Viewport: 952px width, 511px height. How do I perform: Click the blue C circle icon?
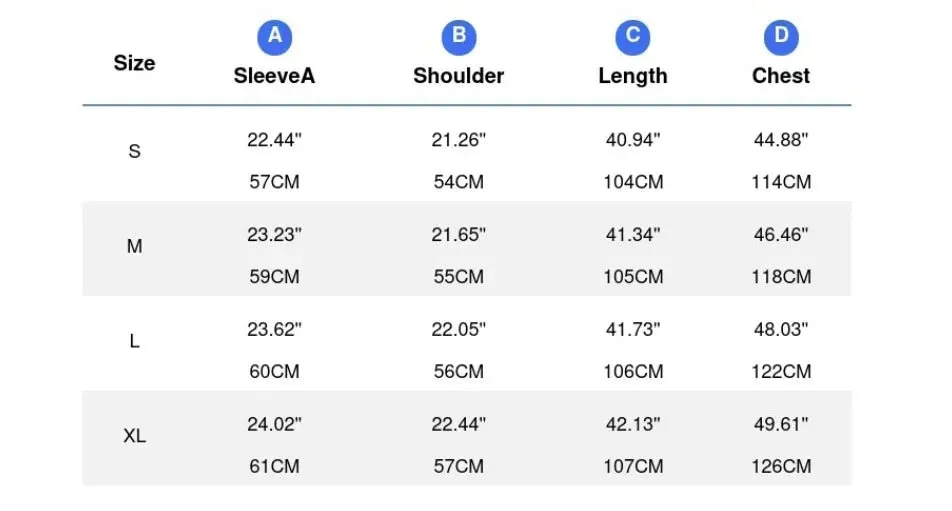pyautogui.click(x=633, y=37)
